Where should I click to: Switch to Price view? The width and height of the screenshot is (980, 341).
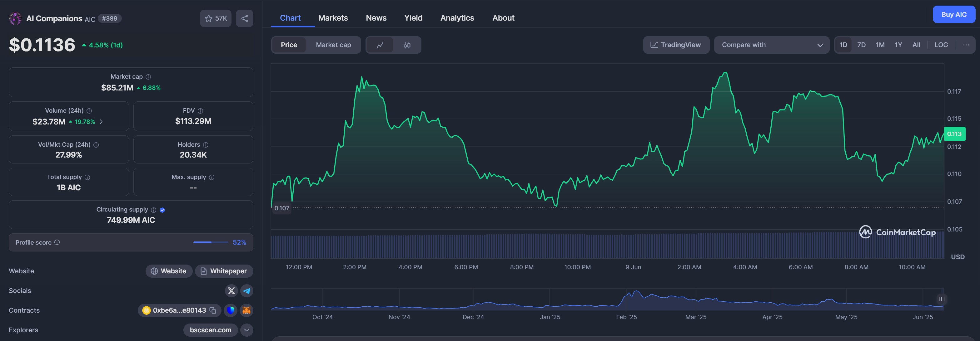pyautogui.click(x=289, y=45)
